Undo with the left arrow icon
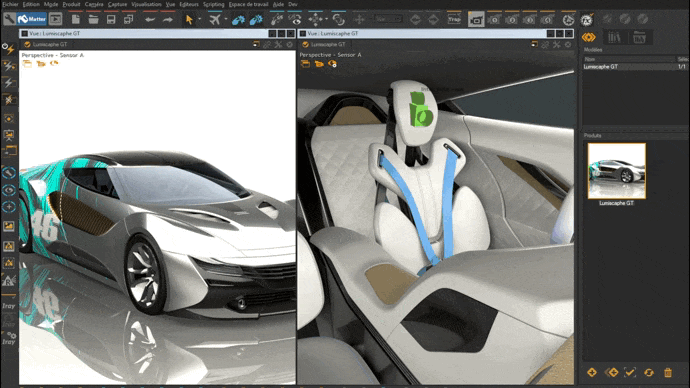This screenshot has height=388, width=690. 150,19
